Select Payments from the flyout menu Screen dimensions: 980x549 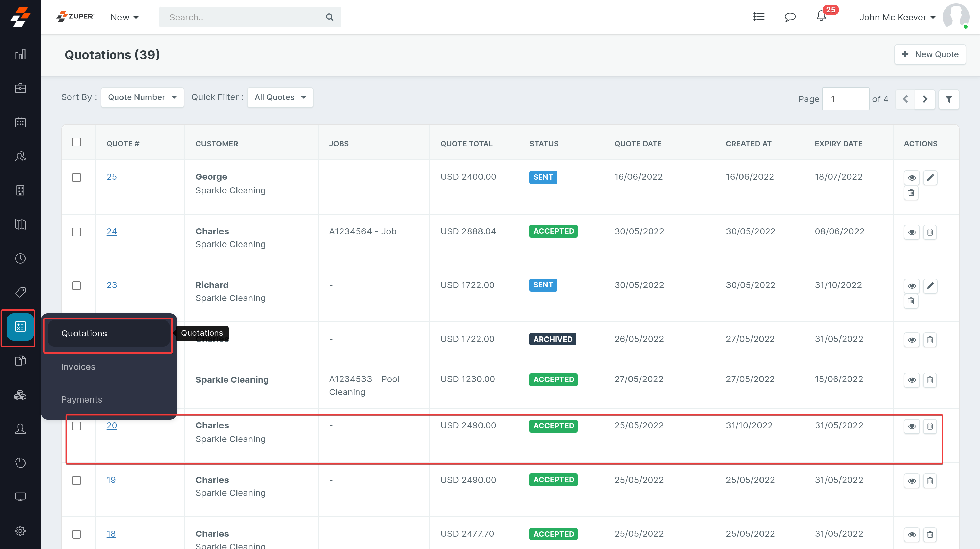[81, 399]
